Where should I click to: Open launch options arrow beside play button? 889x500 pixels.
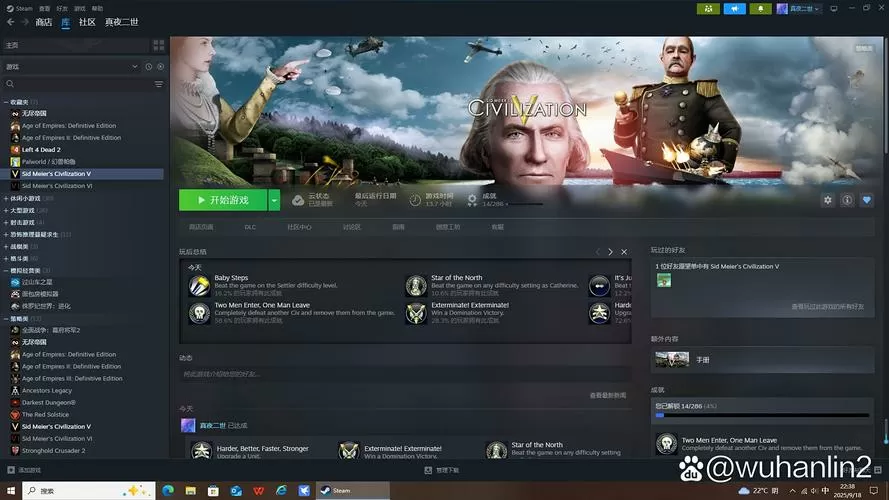274,200
